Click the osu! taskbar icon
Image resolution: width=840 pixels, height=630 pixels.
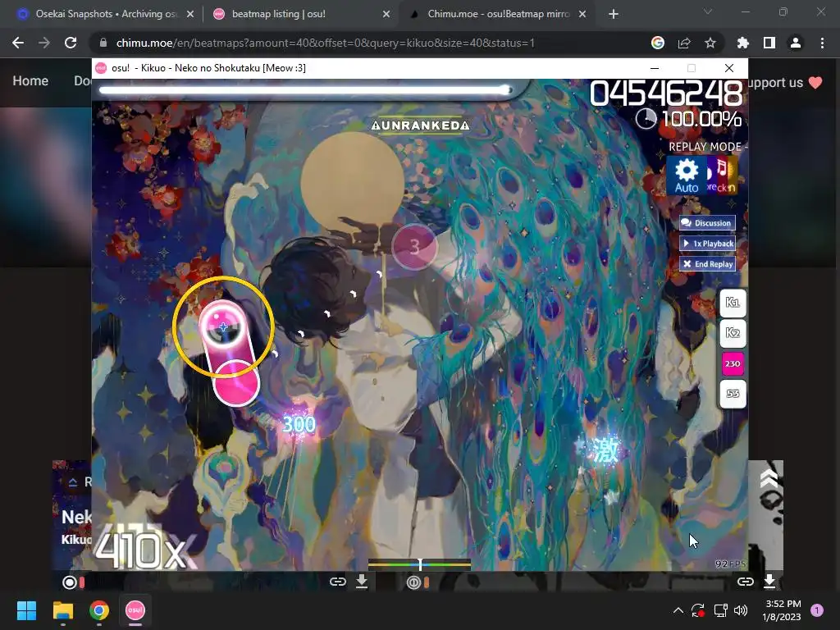pos(135,610)
